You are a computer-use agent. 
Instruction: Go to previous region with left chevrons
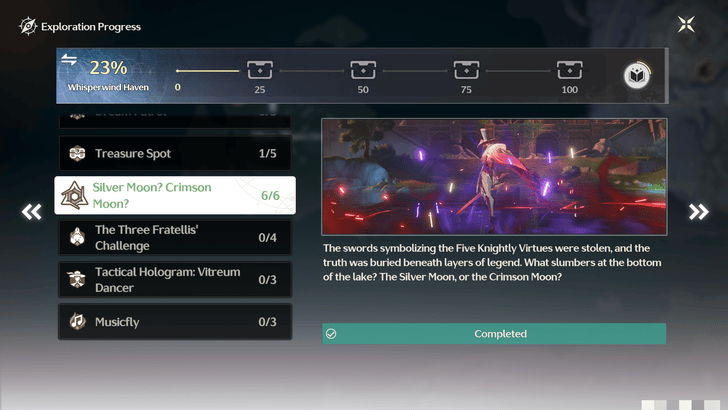point(32,212)
